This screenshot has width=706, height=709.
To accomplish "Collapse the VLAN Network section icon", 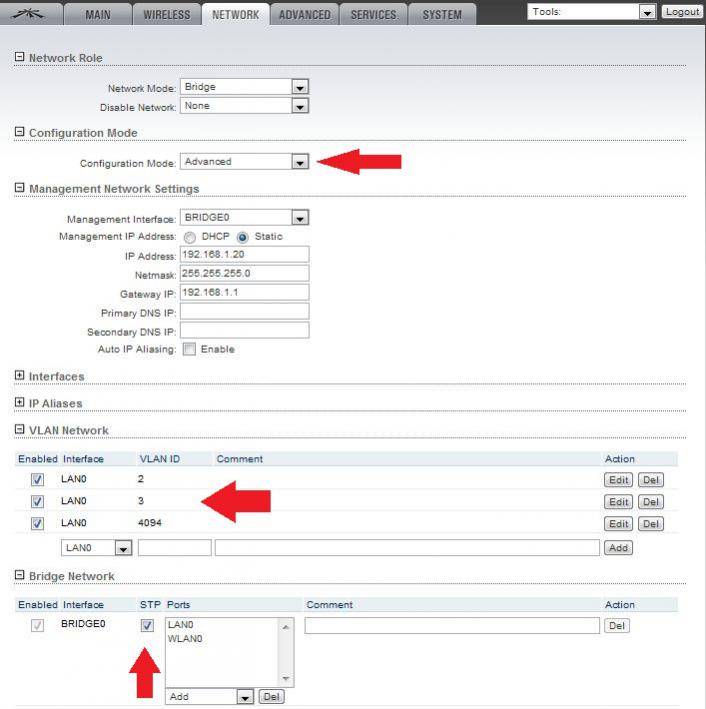I will coord(19,430).
